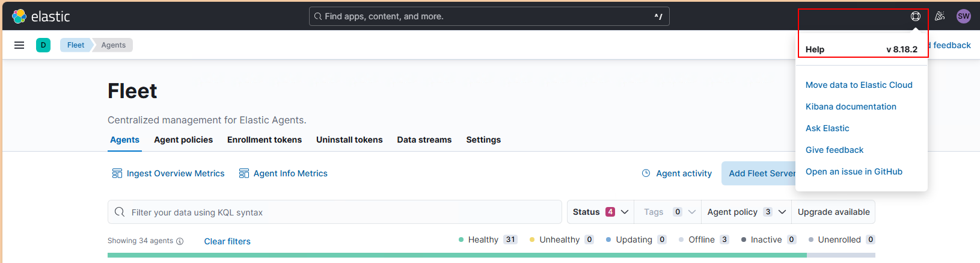This screenshot has width=980, height=263.
Task: Open the SW user avatar menu
Action: (964, 16)
